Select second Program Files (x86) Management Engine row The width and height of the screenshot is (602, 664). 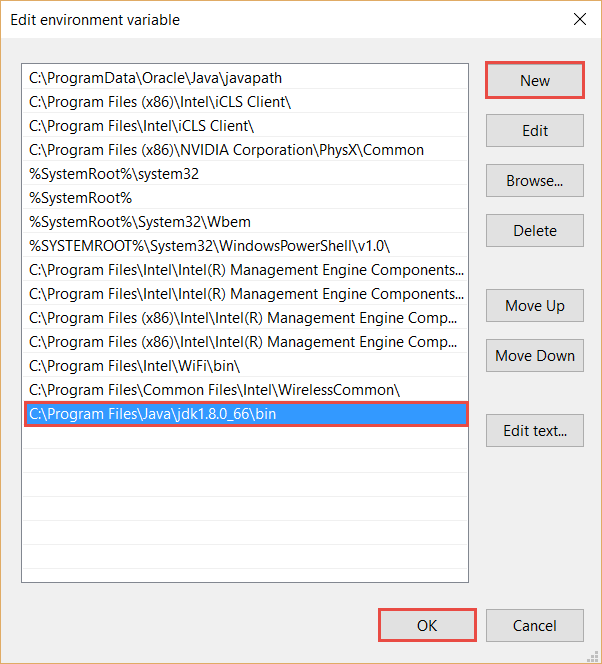coord(245,342)
